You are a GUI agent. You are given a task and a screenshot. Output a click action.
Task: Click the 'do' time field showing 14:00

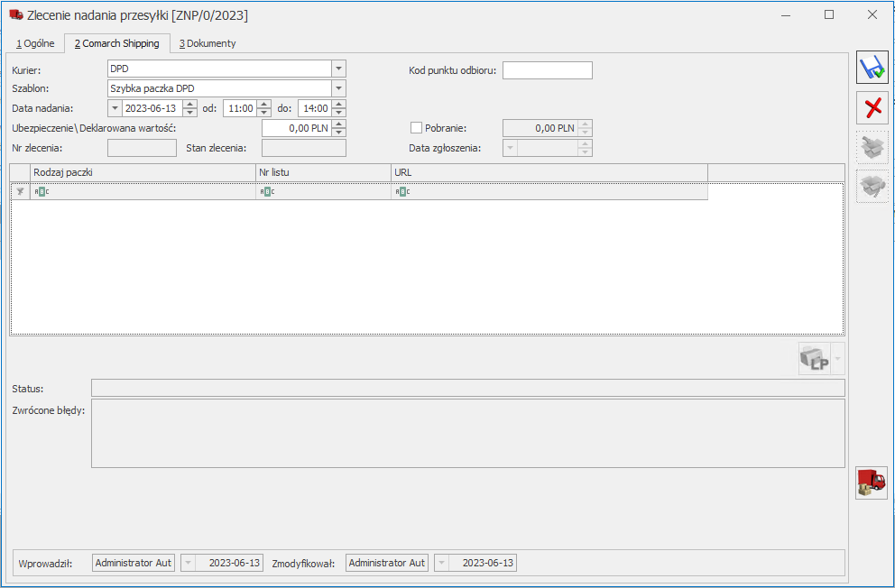315,108
